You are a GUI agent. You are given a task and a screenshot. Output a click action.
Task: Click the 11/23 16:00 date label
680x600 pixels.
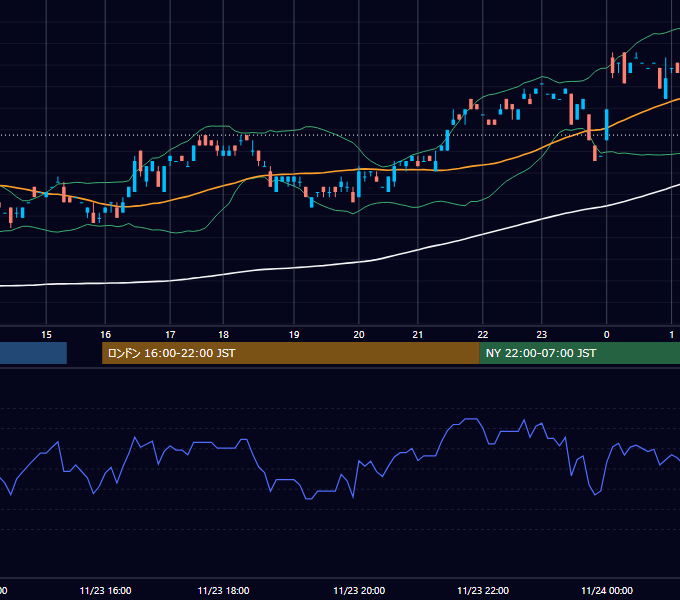point(105,590)
